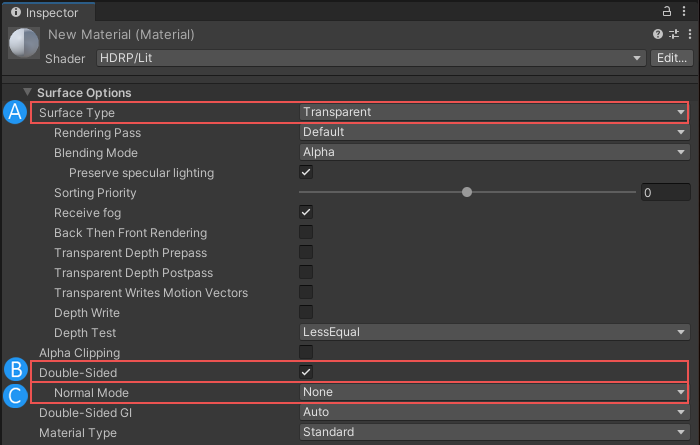Enable Depth Write checkbox
This screenshot has width=700, height=445.
307,312
